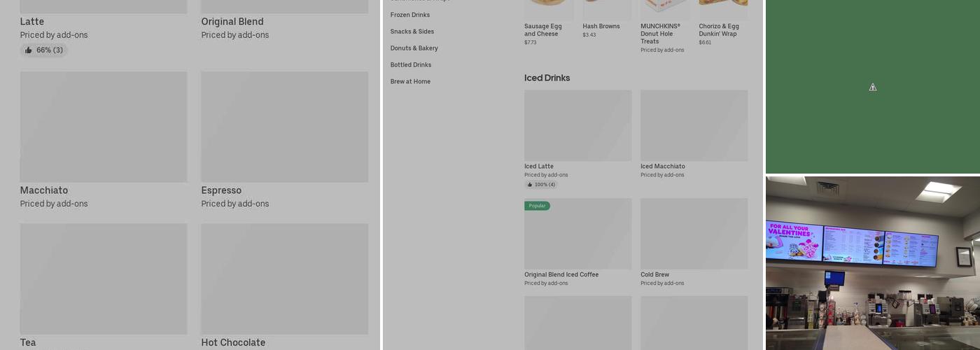Click the Popular badge on Original Blend Iced Coffee
This screenshot has width=980, height=350.
tap(537, 206)
